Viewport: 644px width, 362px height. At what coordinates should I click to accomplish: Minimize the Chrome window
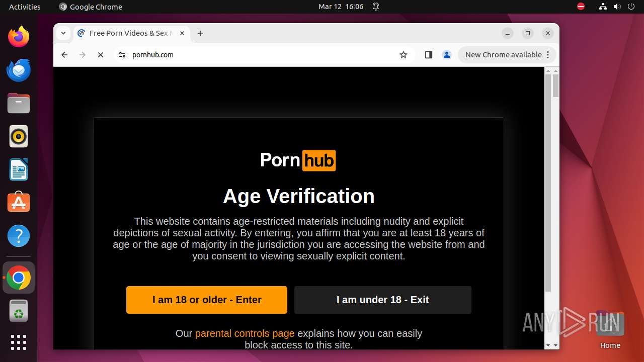pos(508,33)
